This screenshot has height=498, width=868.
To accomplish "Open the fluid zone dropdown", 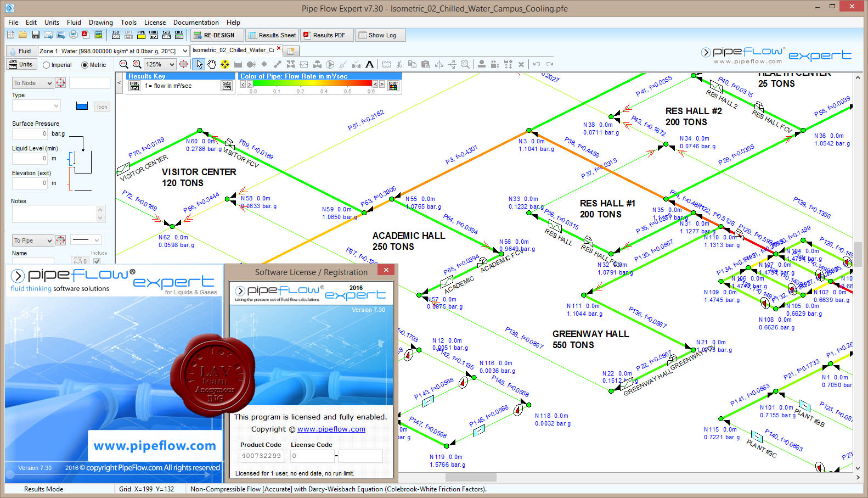I will click(x=184, y=51).
